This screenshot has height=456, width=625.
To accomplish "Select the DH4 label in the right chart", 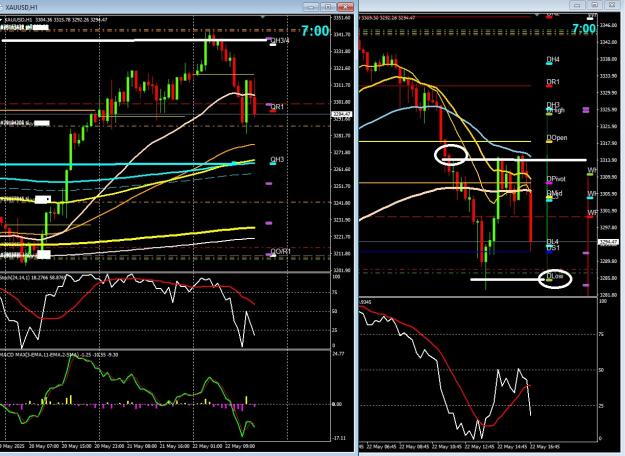I will point(553,59).
